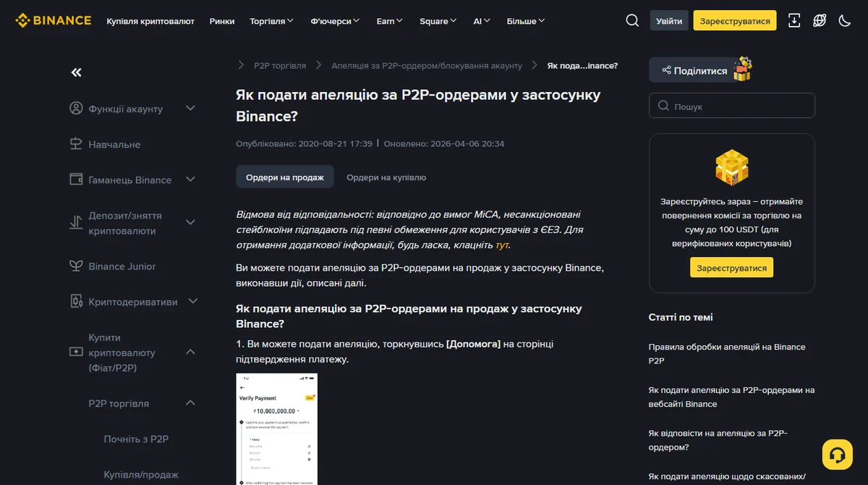868x485 pixels.
Task: Open the search magnifier icon in header
Action: pos(632,20)
